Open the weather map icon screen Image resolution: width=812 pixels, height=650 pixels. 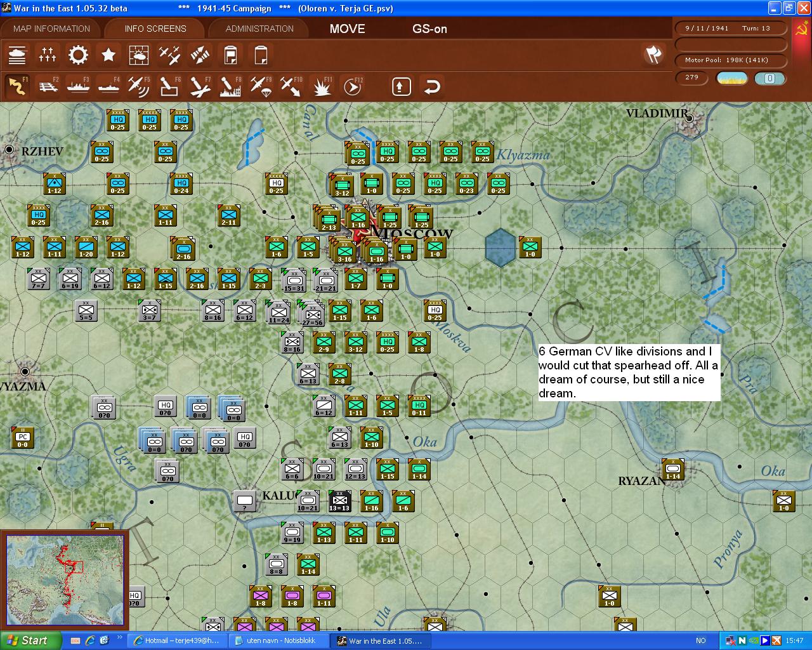(139, 55)
